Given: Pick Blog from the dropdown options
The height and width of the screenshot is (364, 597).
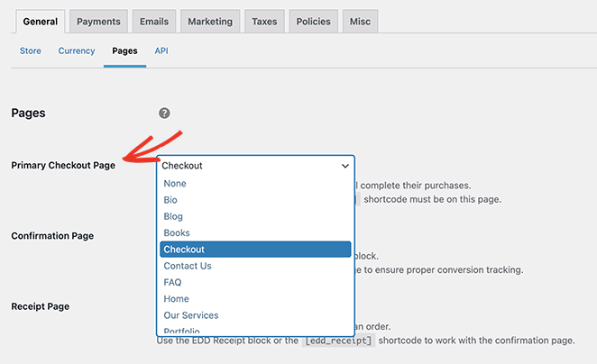Looking at the screenshot, I should (x=173, y=216).
